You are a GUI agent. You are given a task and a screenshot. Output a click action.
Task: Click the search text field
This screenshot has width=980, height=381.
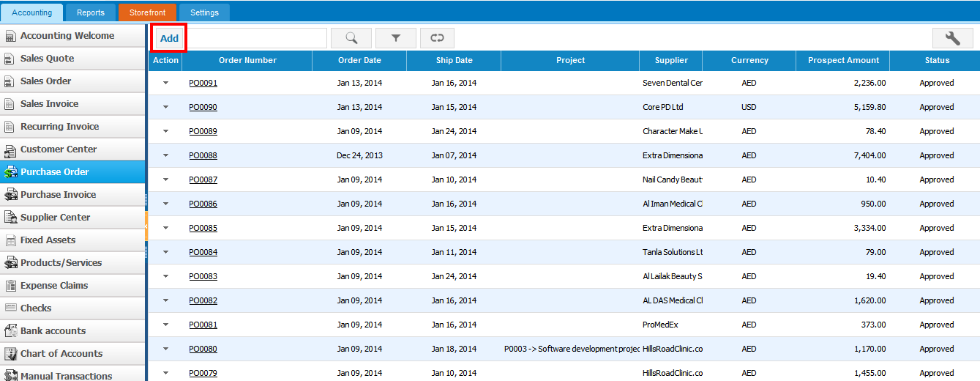[x=256, y=38]
